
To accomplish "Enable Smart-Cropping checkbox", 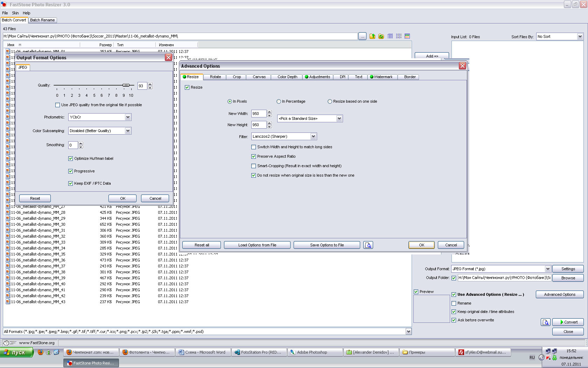I will click(x=254, y=166).
